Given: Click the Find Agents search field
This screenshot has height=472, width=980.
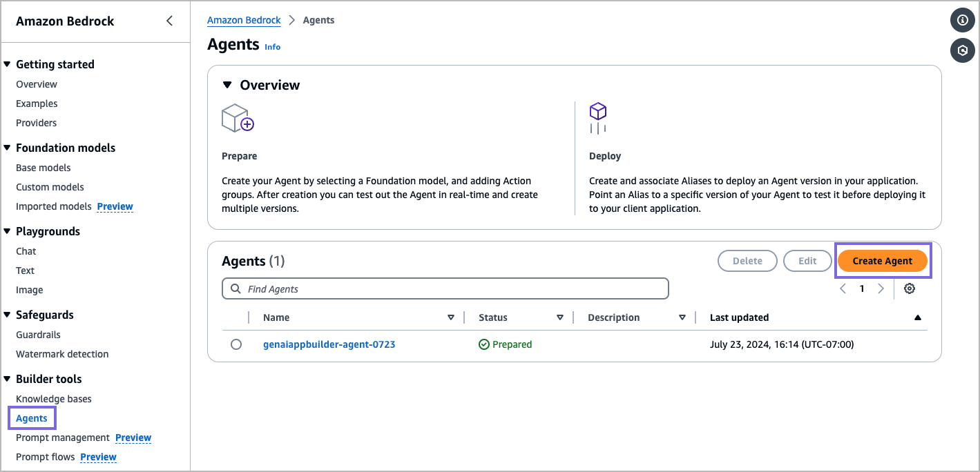Looking at the screenshot, I should click(x=445, y=288).
